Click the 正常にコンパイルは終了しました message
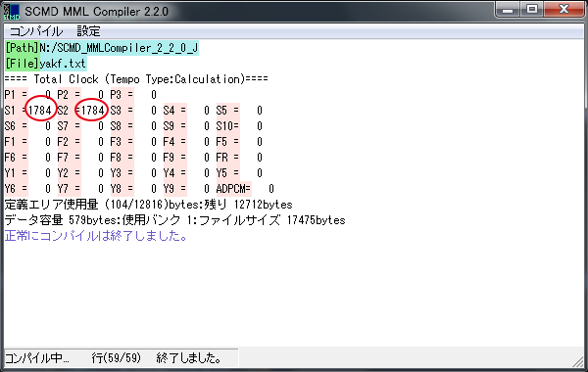 pyautogui.click(x=96, y=236)
